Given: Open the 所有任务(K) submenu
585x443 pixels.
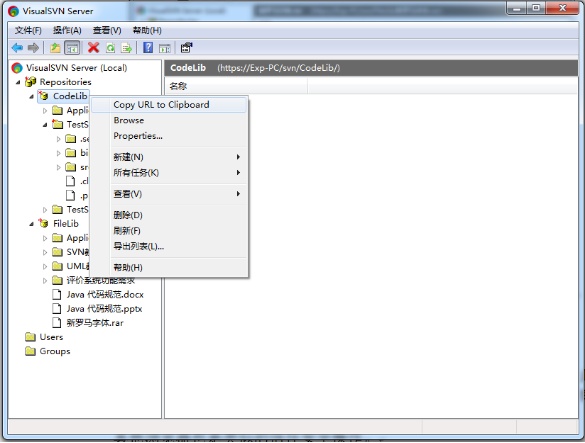Looking at the screenshot, I should pyautogui.click(x=169, y=173).
